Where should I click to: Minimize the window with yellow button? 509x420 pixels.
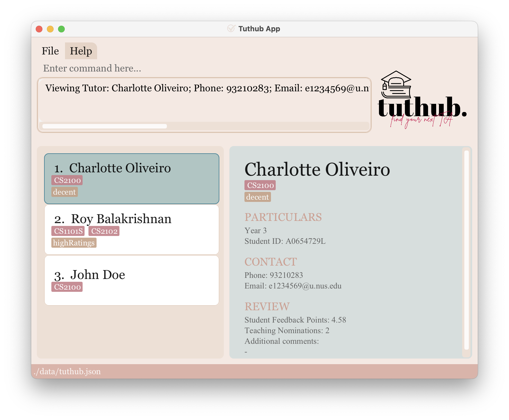[50, 29]
